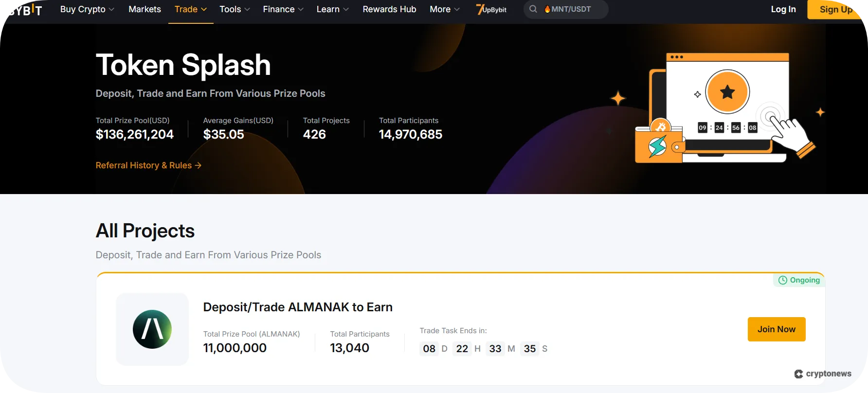Click the Join Now button
868x393 pixels.
[776, 329]
